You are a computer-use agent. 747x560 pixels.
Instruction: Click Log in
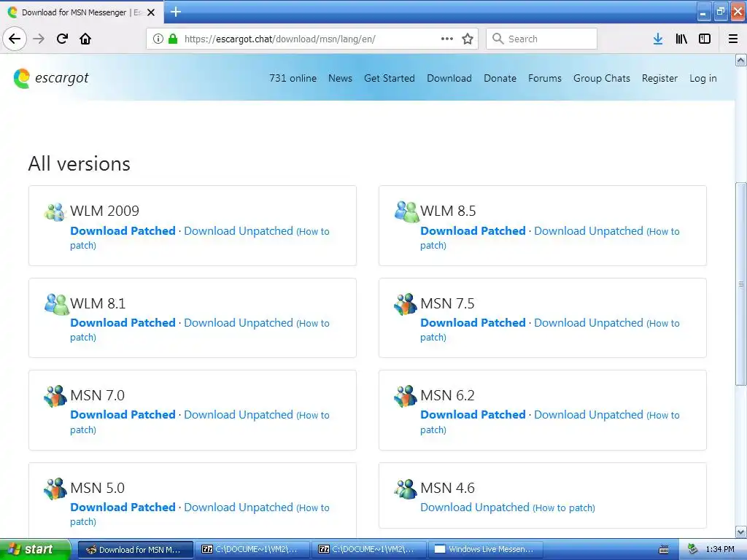pos(703,78)
